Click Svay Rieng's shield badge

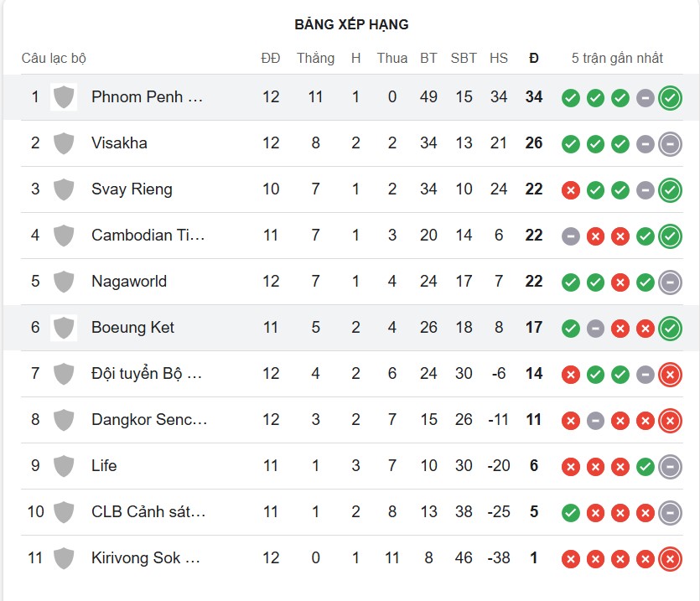63,189
